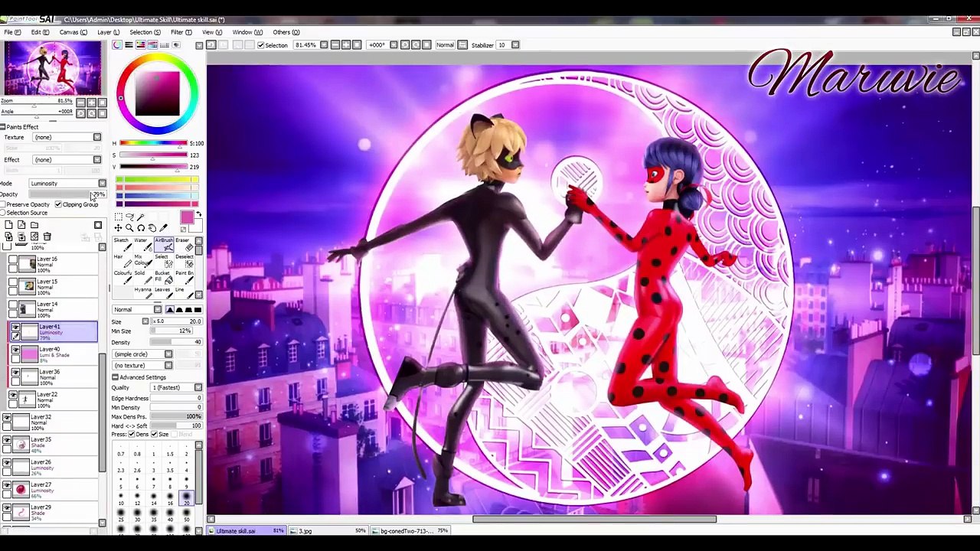
Task: Click the Hue slider bar
Action: point(153,144)
